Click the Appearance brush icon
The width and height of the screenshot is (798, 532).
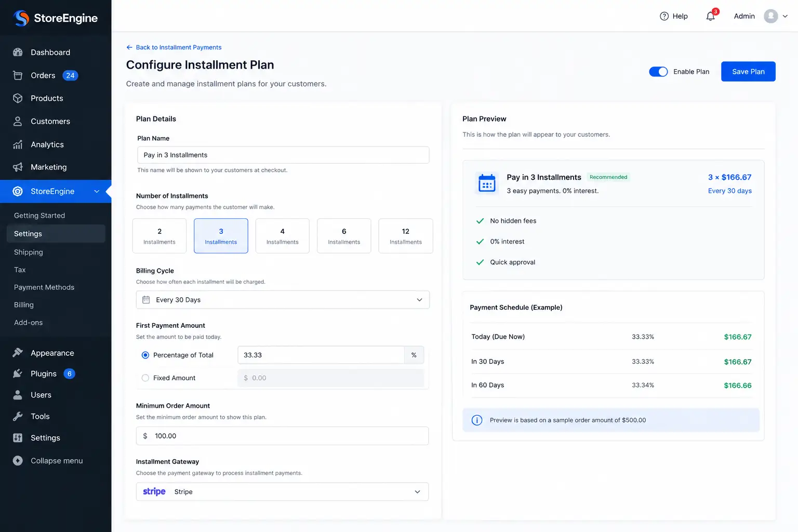coord(18,353)
